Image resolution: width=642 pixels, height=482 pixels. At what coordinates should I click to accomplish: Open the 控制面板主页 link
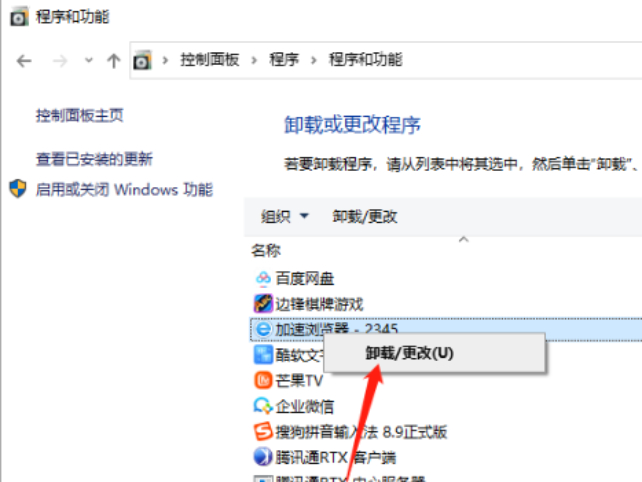[x=79, y=115]
